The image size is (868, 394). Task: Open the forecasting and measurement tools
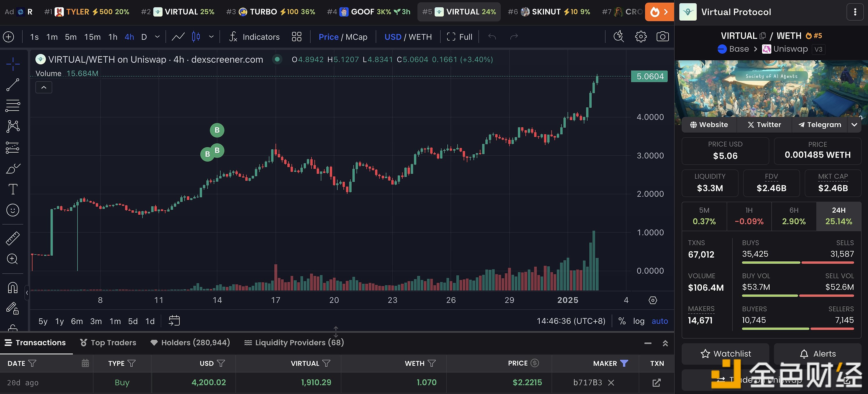[x=13, y=147]
